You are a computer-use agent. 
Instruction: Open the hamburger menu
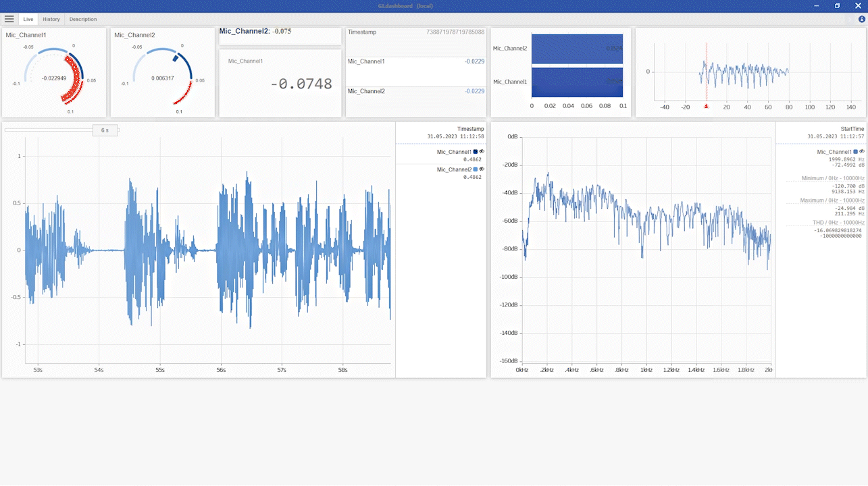click(x=9, y=19)
